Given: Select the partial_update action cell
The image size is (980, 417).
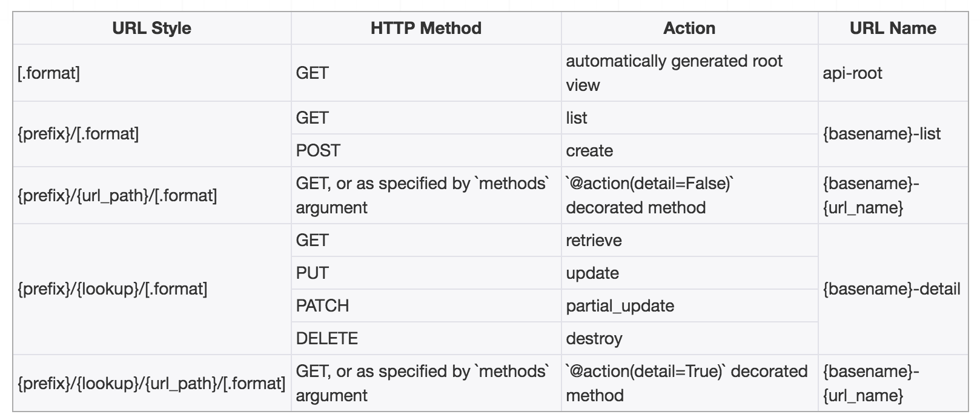Looking at the screenshot, I should 620,306.
